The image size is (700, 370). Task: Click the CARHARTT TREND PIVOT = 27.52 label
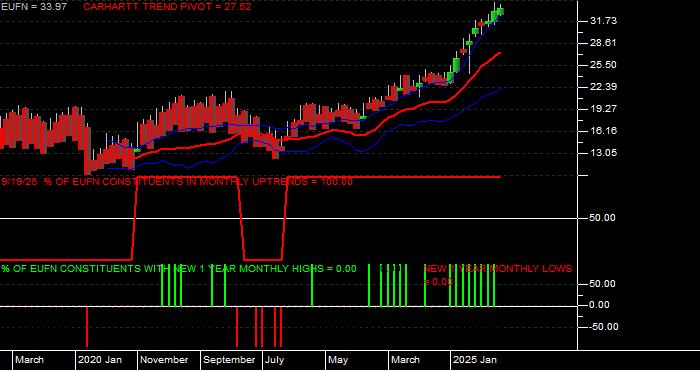click(167, 7)
